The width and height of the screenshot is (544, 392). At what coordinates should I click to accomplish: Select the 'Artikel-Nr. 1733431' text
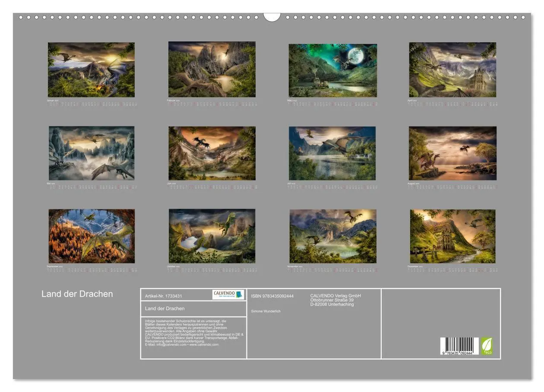[163, 296]
